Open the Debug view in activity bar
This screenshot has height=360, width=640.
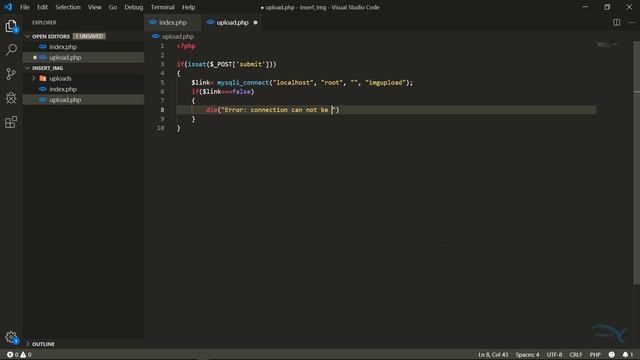(x=11, y=98)
